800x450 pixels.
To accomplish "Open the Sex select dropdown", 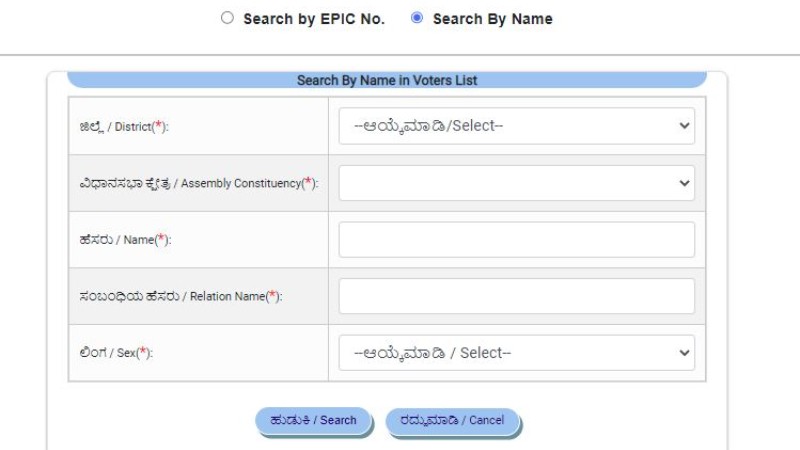I will click(516, 353).
